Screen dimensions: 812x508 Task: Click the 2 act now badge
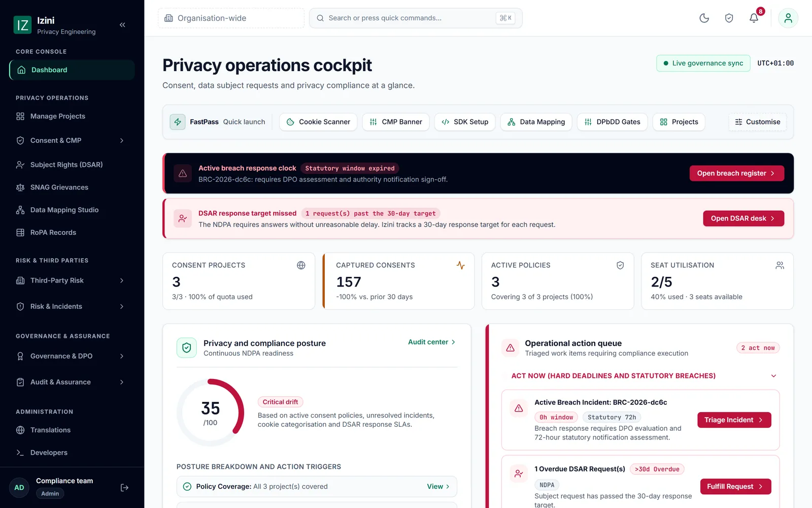point(758,348)
